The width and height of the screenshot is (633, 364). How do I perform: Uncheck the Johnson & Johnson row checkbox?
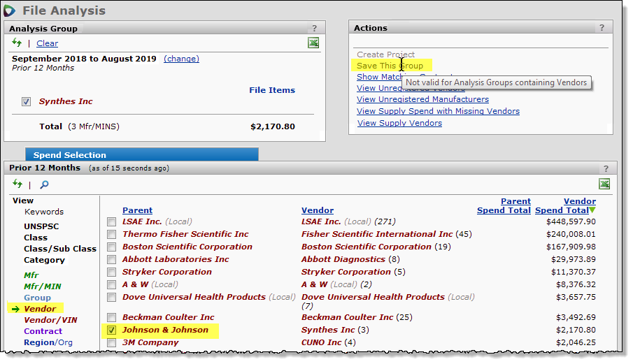(x=112, y=330)
